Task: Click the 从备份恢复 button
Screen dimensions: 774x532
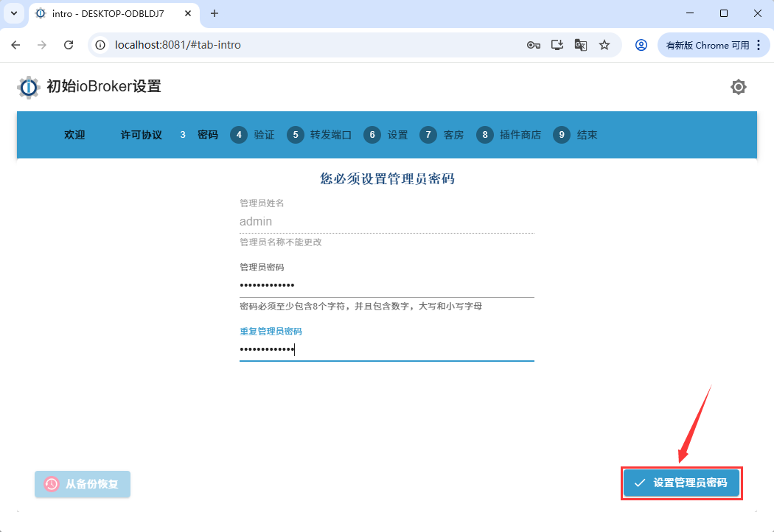Action: click(83, 484)
